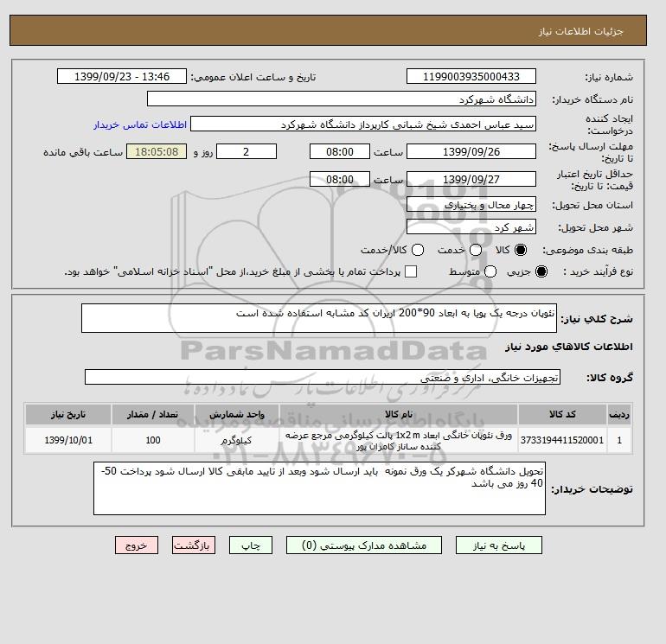Click the page title جزئیات اطلاعات نیاز

point(580,31)
